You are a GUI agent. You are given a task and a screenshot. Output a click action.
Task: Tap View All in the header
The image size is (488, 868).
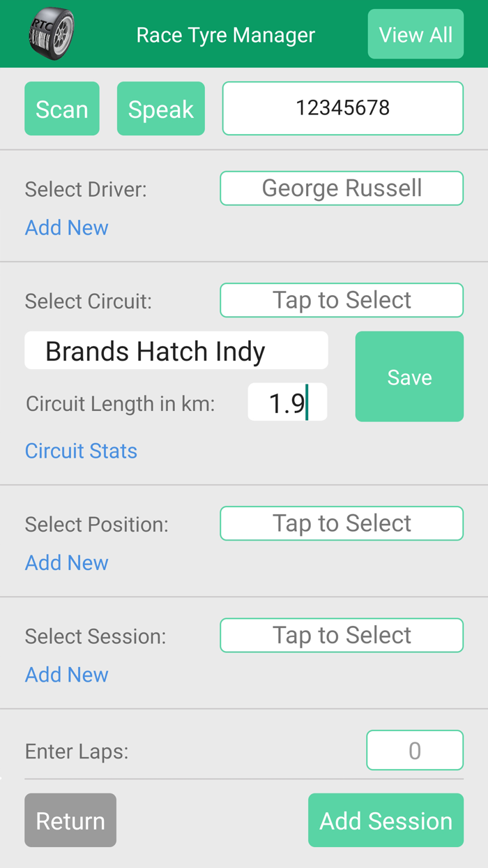pyautogui.click(x=415, y=33)
